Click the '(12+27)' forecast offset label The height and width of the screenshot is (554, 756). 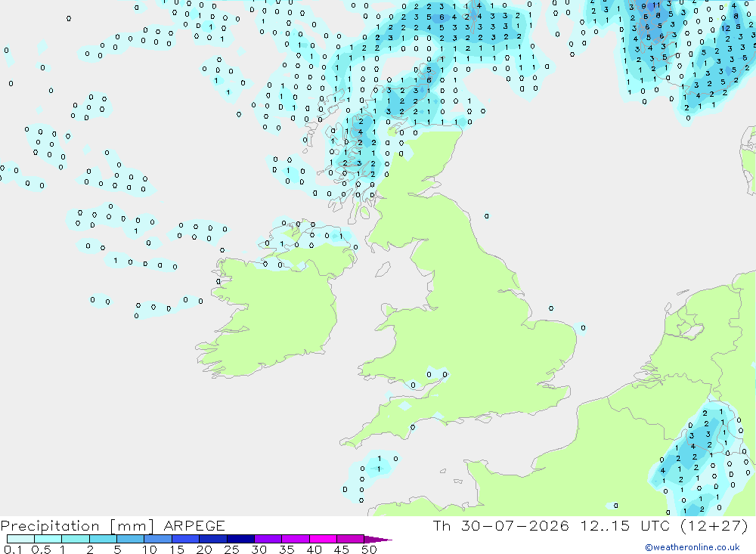coord(714,525)
